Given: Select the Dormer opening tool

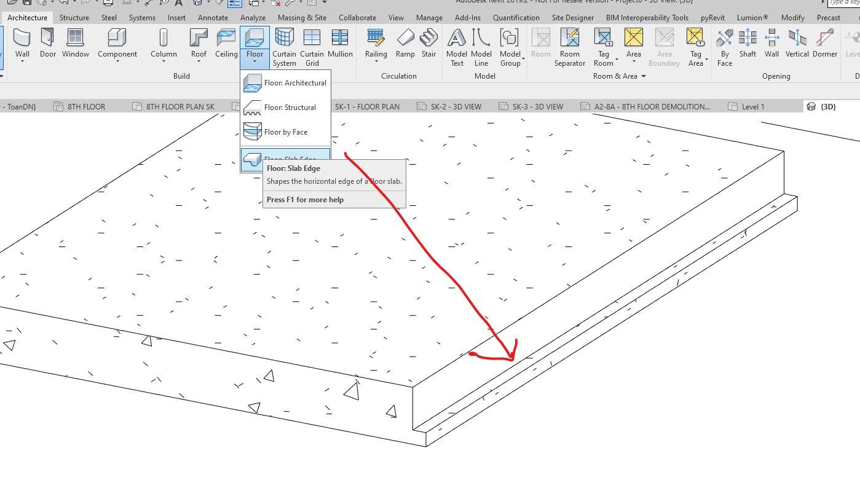Looking at the screenshot, I should pos(824,43).
